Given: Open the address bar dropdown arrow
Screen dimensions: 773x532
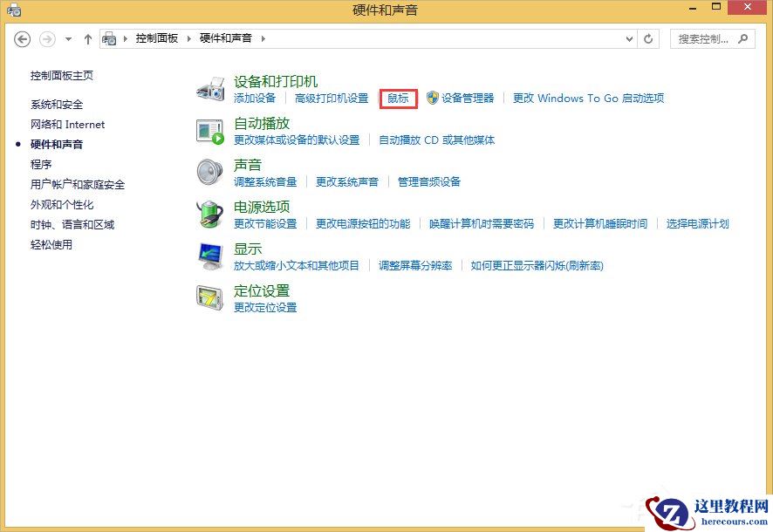Looking at the screenshot, I should tap(630, 38).
